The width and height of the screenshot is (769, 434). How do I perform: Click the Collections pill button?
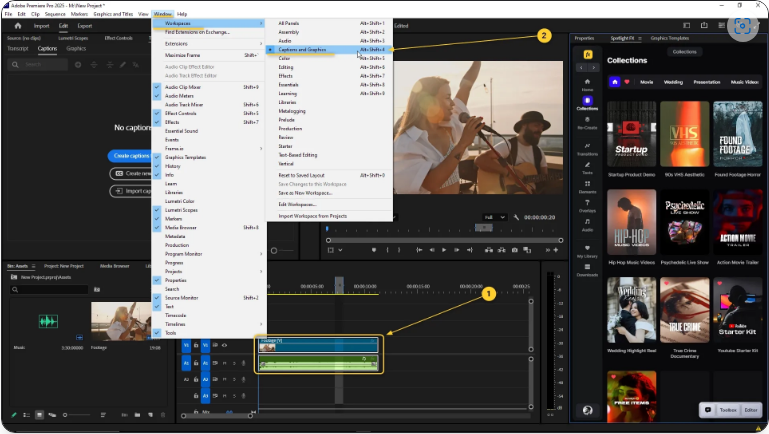(x=685, y=51)
